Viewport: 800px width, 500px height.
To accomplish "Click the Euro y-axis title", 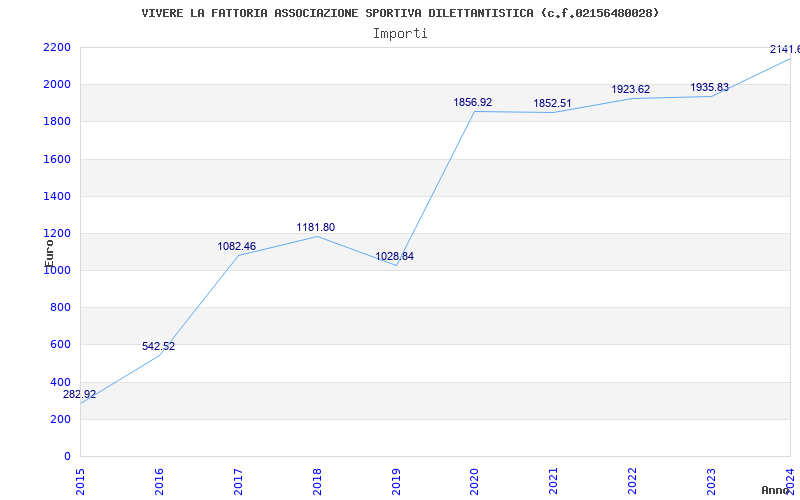I will point(49,253).
